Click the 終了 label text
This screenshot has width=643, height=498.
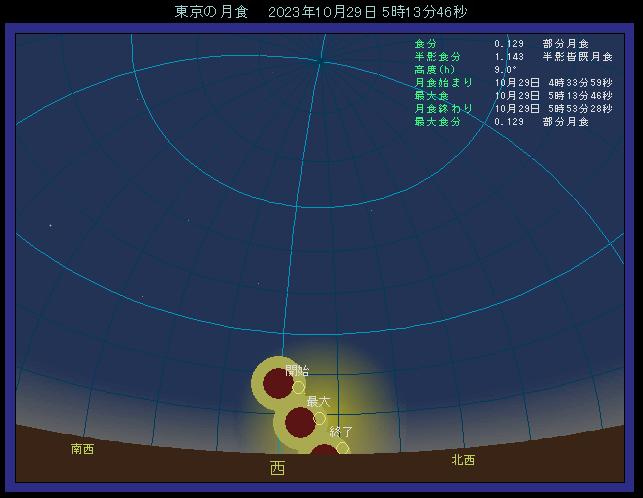click(341, 432)
